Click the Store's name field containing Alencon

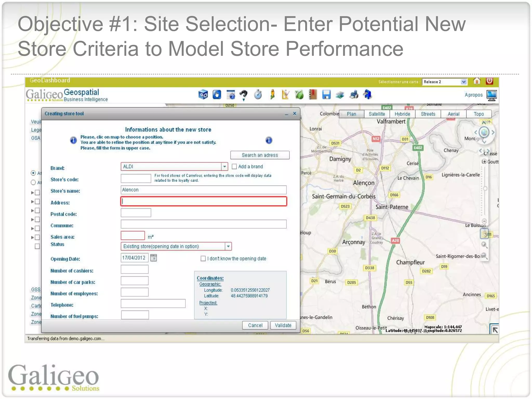[x=204, y=190]
